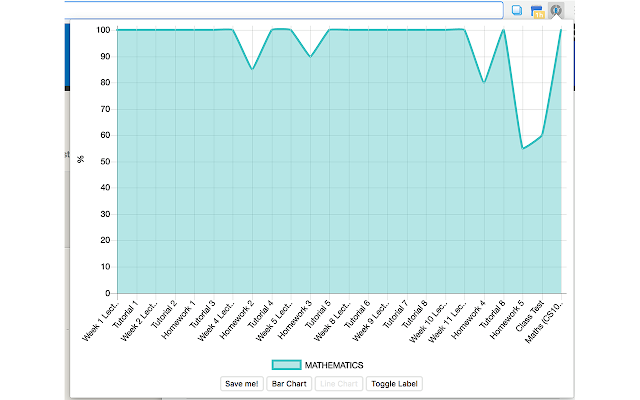This screenshot has width=640, height=400.
Task: Click the 10 value on the y-axis
Action: (105, 267)
